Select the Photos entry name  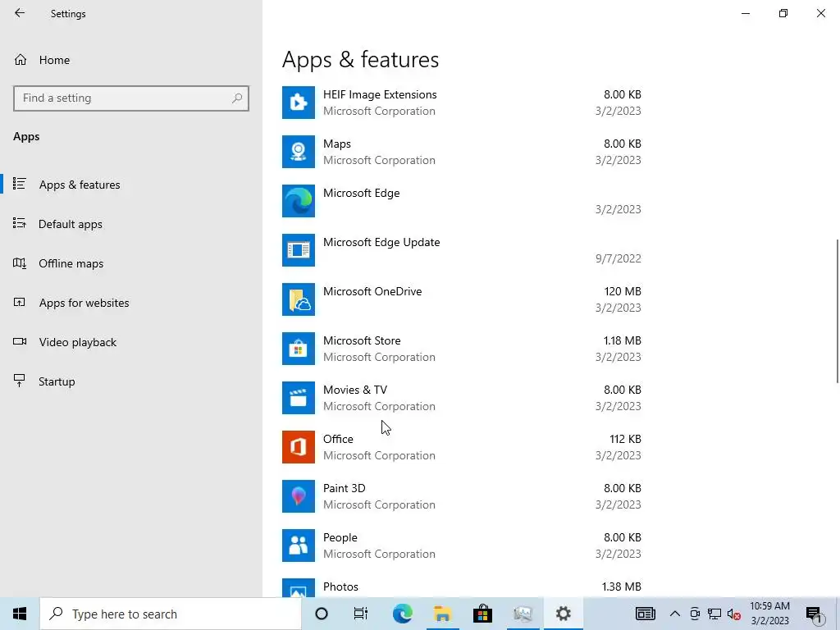tap(340, 587)
